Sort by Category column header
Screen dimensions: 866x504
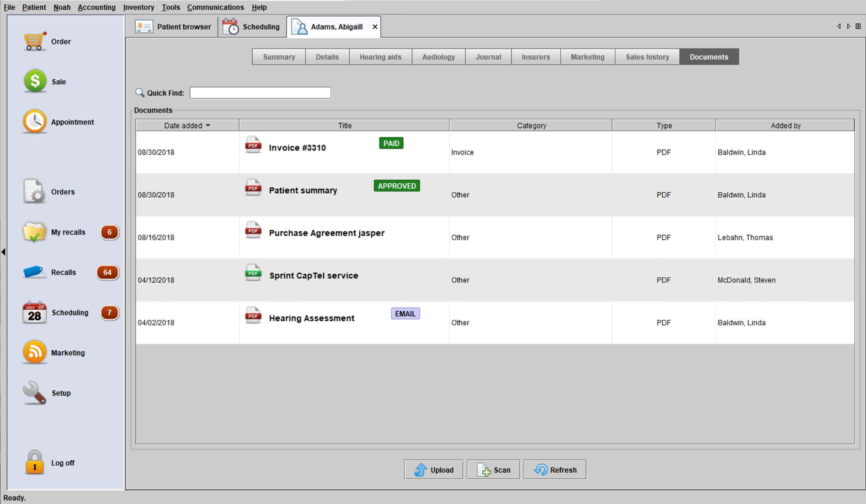click(531, 126)
